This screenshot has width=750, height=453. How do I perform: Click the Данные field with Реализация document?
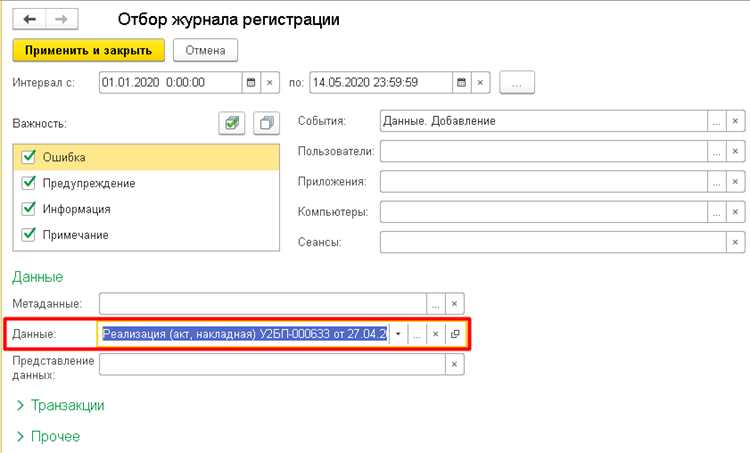click(244, 334)
